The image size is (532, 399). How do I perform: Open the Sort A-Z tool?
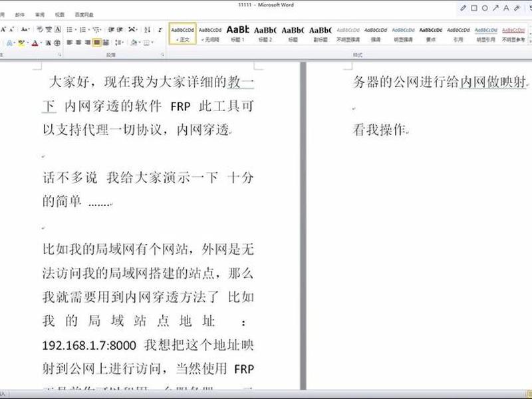[147, 30]
